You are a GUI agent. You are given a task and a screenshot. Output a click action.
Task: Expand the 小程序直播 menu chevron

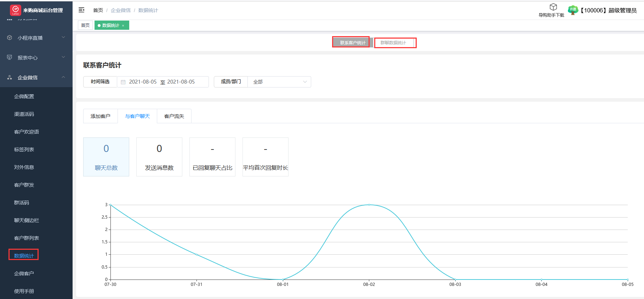(63, 38)
